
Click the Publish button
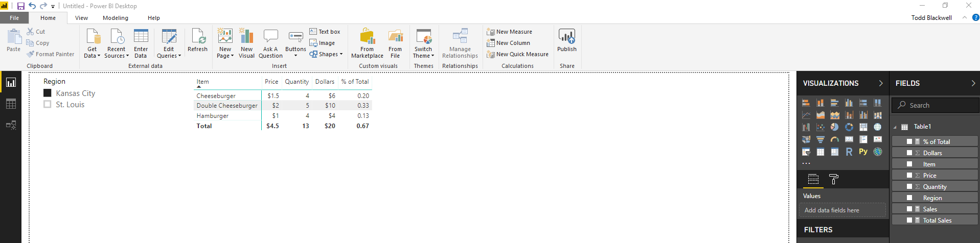pyautogui.click(x=567, y=41)
